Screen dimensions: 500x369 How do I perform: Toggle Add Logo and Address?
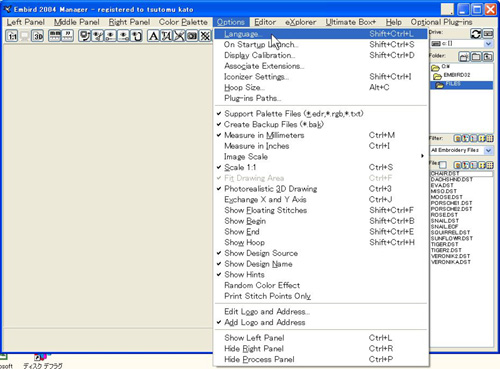click(320, 322)
